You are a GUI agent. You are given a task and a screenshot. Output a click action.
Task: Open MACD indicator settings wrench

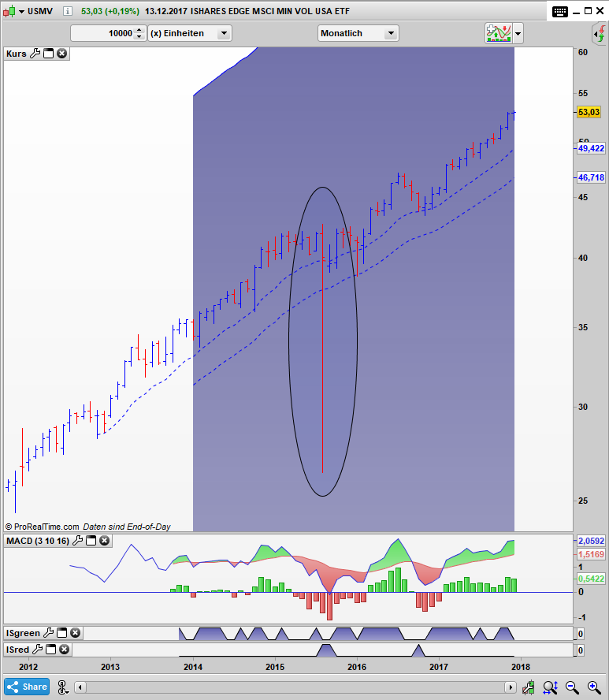coord(77,541)
